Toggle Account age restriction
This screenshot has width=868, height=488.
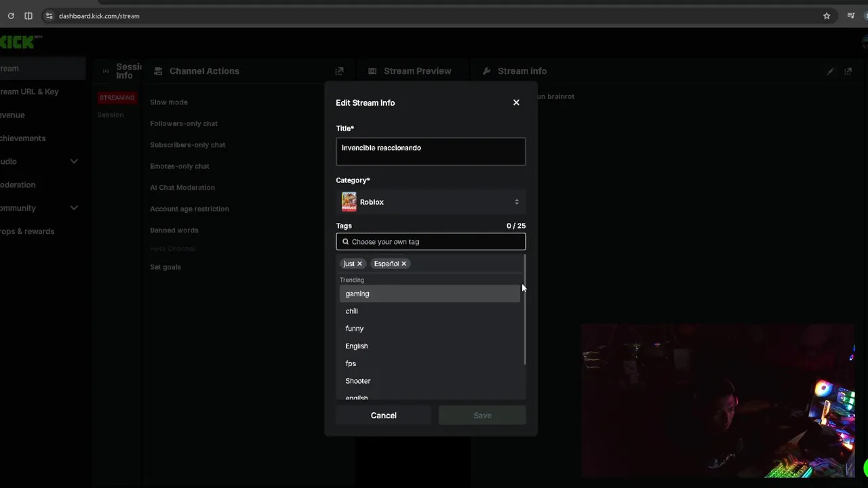(189, 209)
